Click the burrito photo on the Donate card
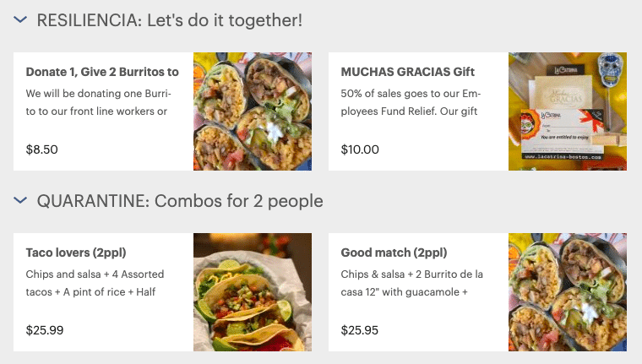642x364 pixels. click(253, 111)
